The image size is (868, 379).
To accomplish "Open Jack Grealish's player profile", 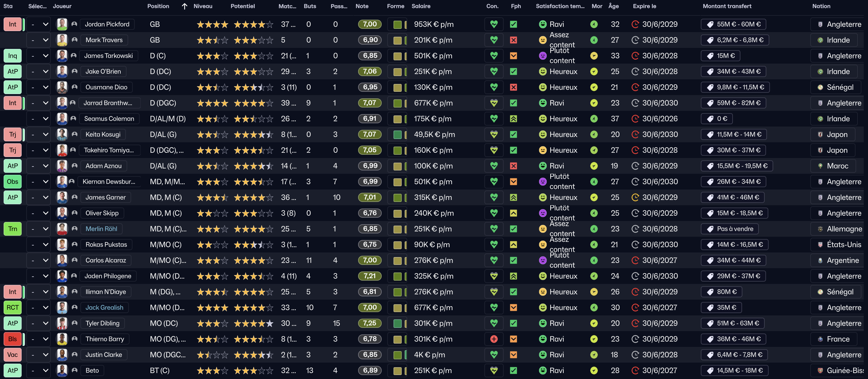I will pos(104,308).
